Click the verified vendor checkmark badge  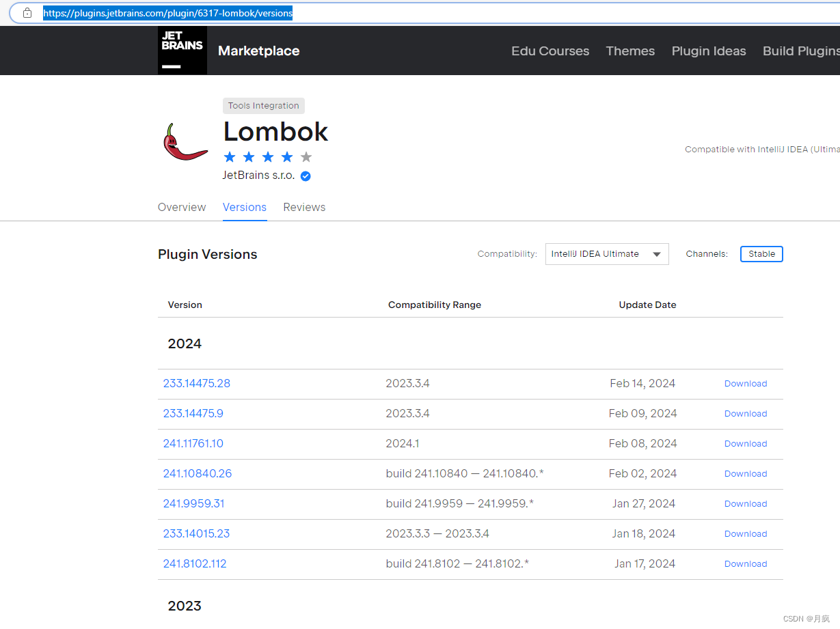pos(306,176)
